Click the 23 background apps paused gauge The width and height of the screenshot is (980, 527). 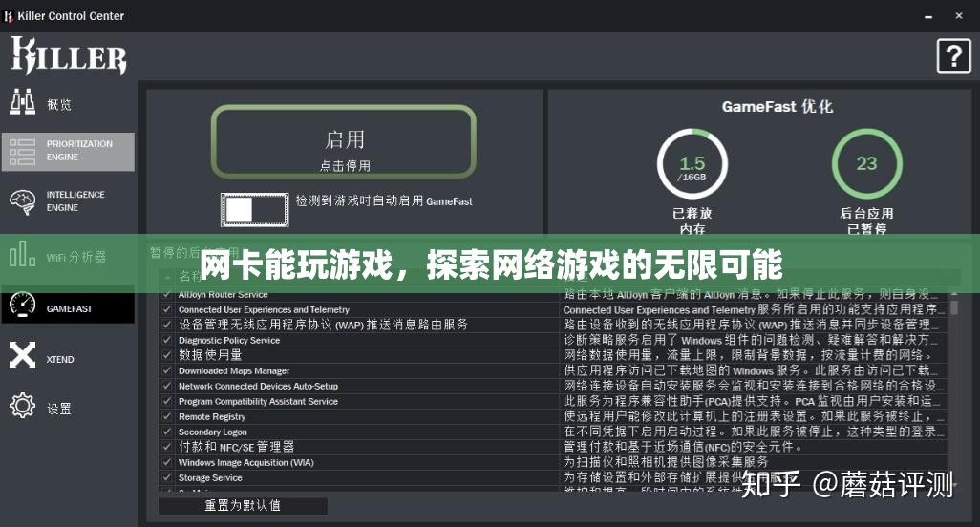pyautogui.click(x=867, y=164)
